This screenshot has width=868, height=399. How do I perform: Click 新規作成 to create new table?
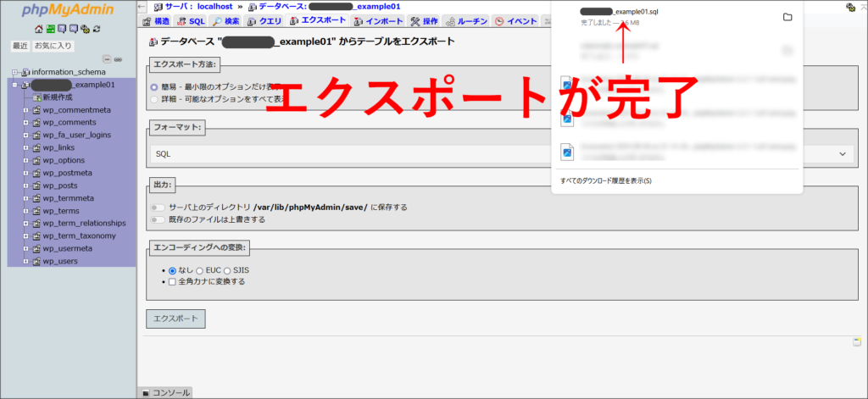point(58,97)
